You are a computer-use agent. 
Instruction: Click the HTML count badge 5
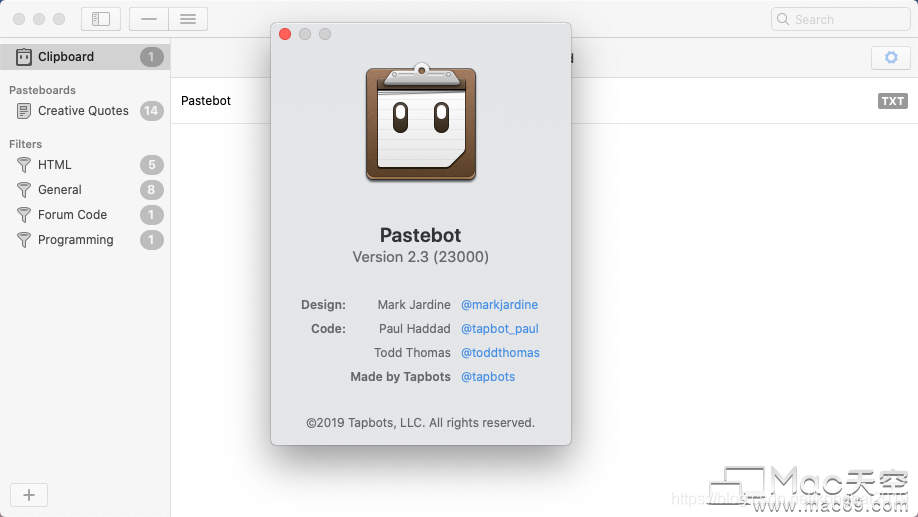point(152,165)
